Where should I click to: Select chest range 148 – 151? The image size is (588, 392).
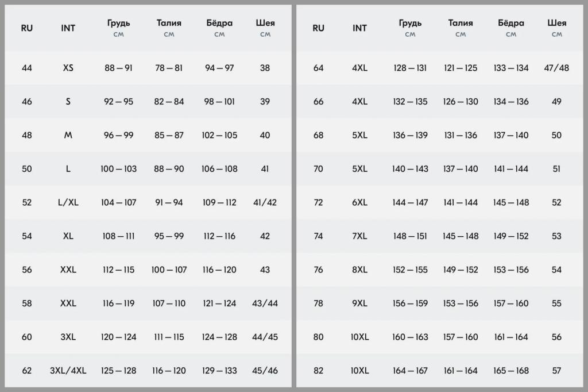[410, 236]
